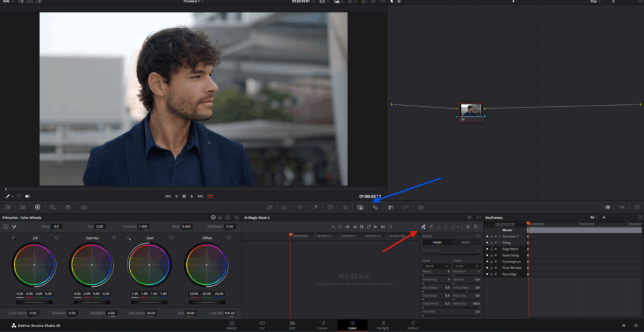Switch to the Edit page
Image resolution: width=644 pixels, height=332 pixels.
click(x=292, y=326)
